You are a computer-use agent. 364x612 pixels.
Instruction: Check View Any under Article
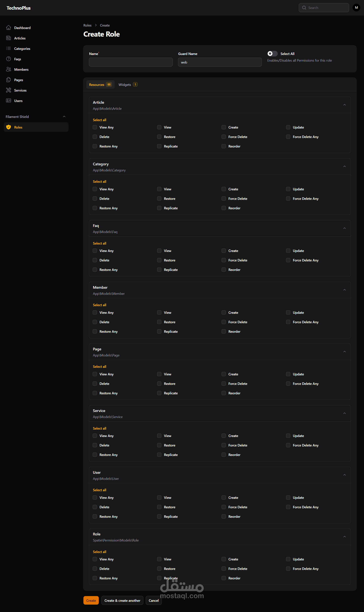[95, 127]
